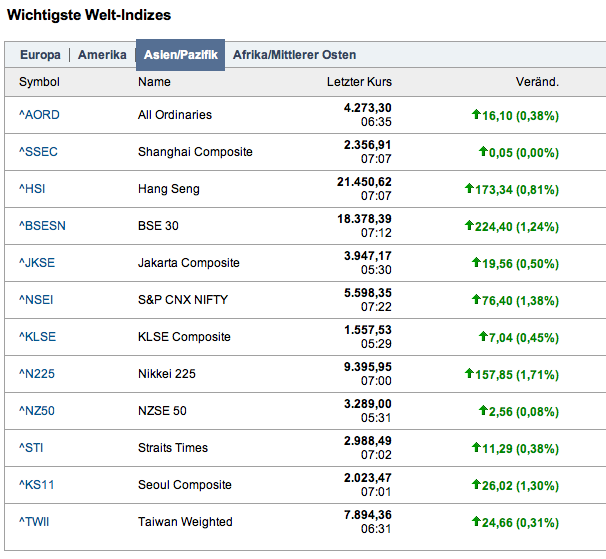
Task: Click the green up arrow for BSE 30
Action: [x=470, y=226]
